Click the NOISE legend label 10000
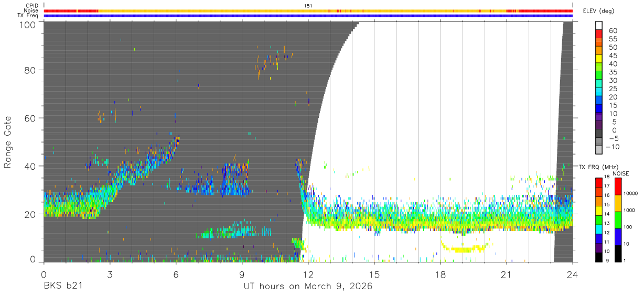Screen dimensions: 644x297 click(631, 194)
